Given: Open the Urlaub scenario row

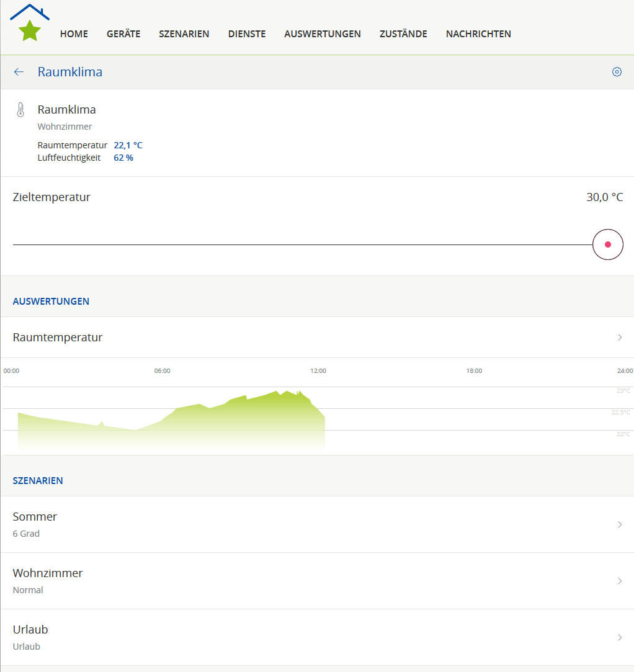Looking at the screenshot, I should [317, 637].
